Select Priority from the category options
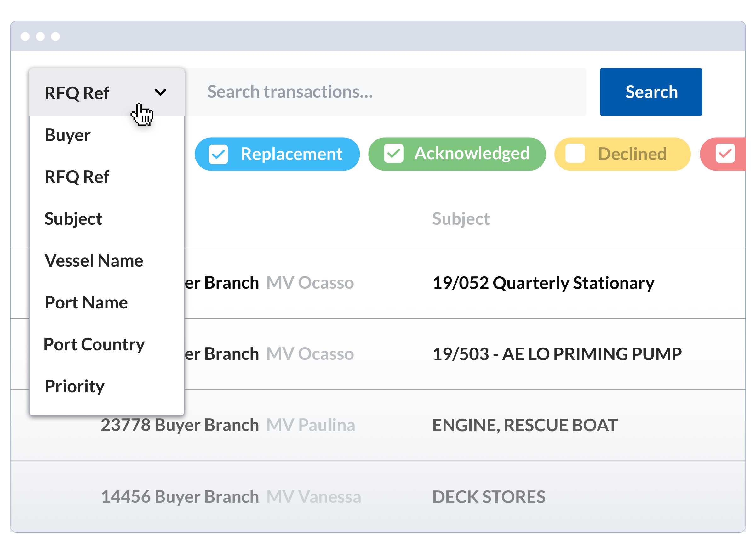The image size is (756, 554). 74,386
